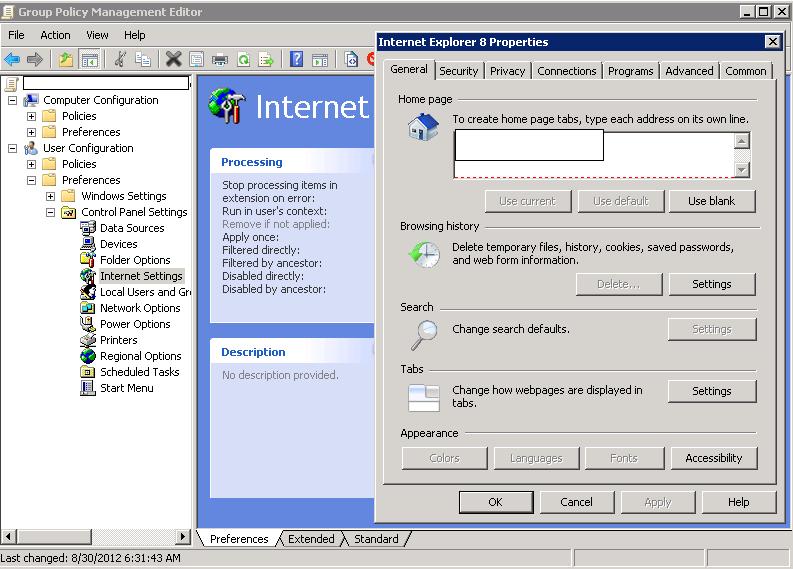Expand Policies under Computer Configuration
This screenshot has width=793, height=569.
point(31,116)
